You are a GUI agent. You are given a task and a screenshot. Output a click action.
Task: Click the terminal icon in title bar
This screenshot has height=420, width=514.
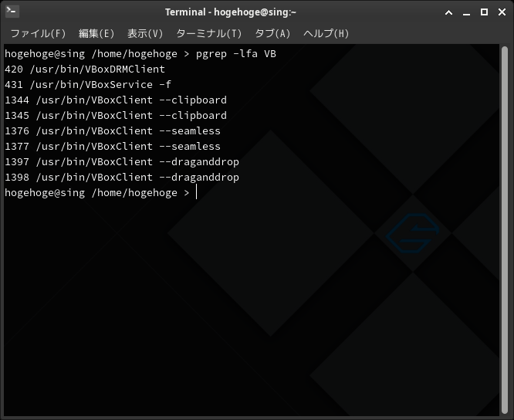[12, 12]
